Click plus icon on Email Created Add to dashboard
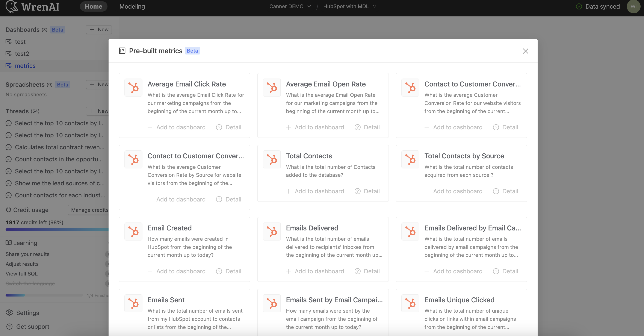This screenshot has height=336, width=644. point(150,271)
